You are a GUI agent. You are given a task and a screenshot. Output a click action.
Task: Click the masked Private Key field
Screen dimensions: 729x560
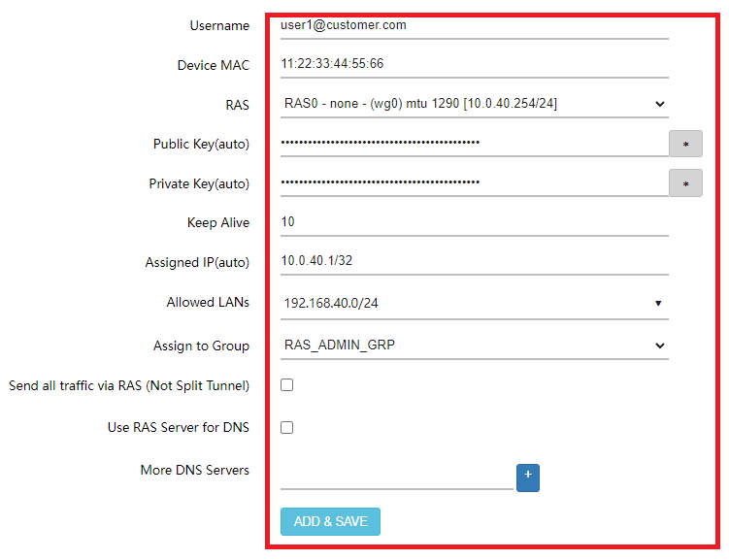pyautogui.click(x=474, y=182)
